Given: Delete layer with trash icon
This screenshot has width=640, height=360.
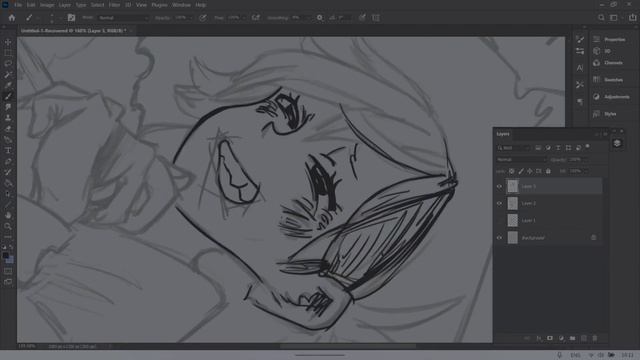Looking at the screenshot, I should tap(595, 338).
